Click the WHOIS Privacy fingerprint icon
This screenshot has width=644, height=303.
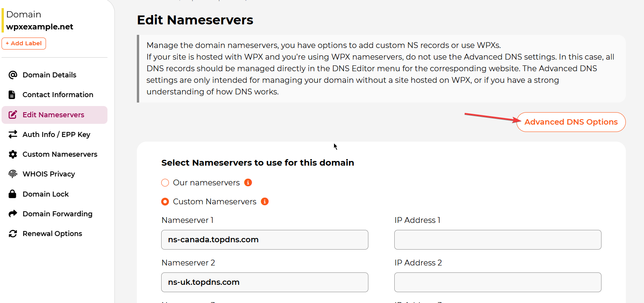coord(13,174)
